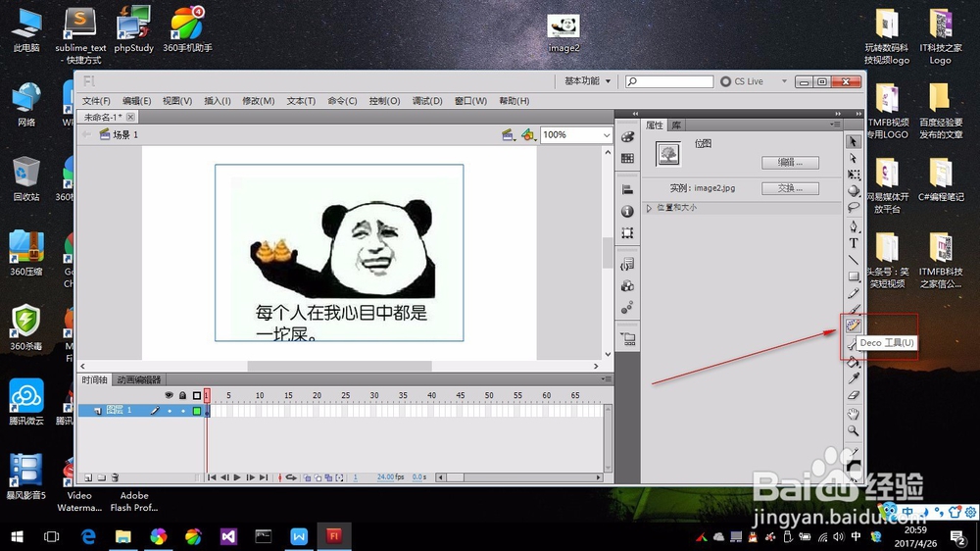Click the timeline Play button

coord(237,477)
